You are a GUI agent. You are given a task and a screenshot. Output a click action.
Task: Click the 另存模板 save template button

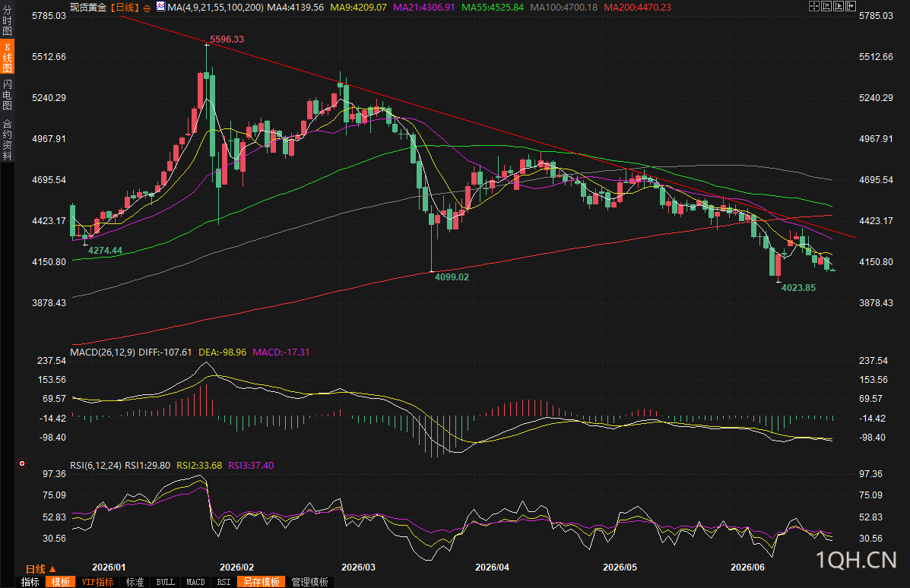point(262,582)
